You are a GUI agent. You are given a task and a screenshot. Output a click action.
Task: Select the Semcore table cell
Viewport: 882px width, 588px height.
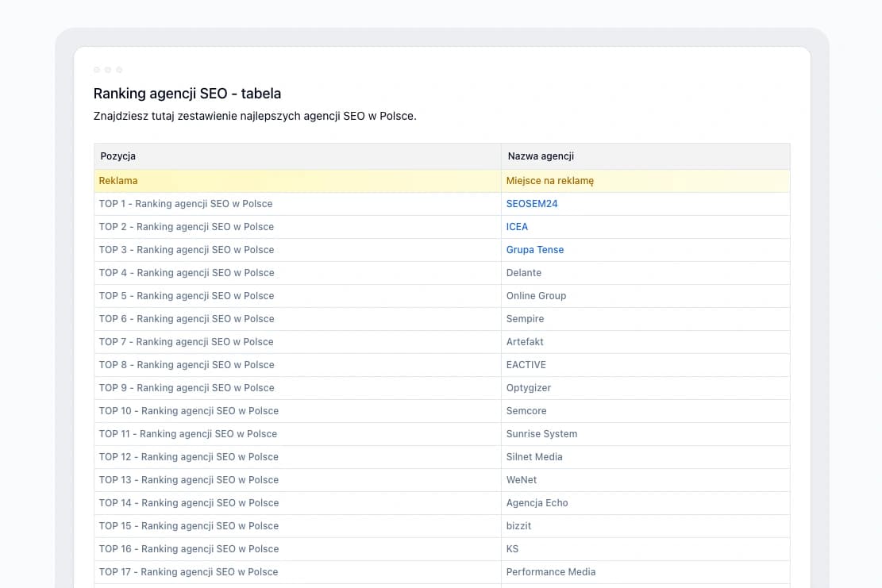[526, 411]
